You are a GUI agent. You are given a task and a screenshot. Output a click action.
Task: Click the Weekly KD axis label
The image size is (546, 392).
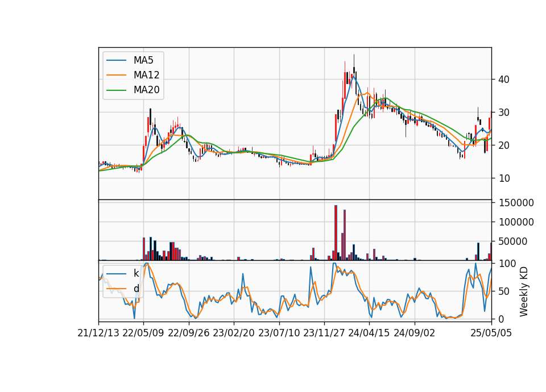[x=524, y=292]
